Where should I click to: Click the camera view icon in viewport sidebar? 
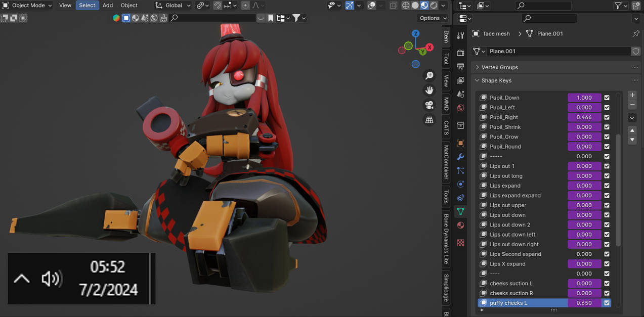(429, 105)
